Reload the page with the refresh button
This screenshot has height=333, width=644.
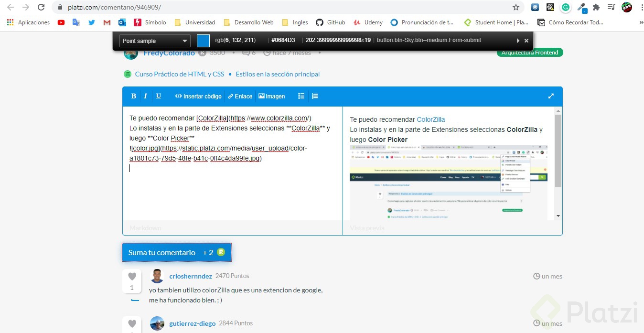point(41,7)
